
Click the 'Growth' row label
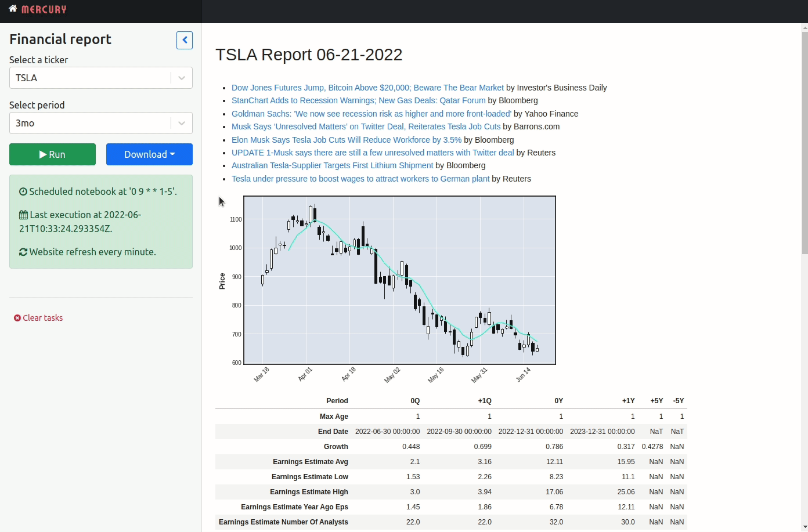[x=336, y=447]
